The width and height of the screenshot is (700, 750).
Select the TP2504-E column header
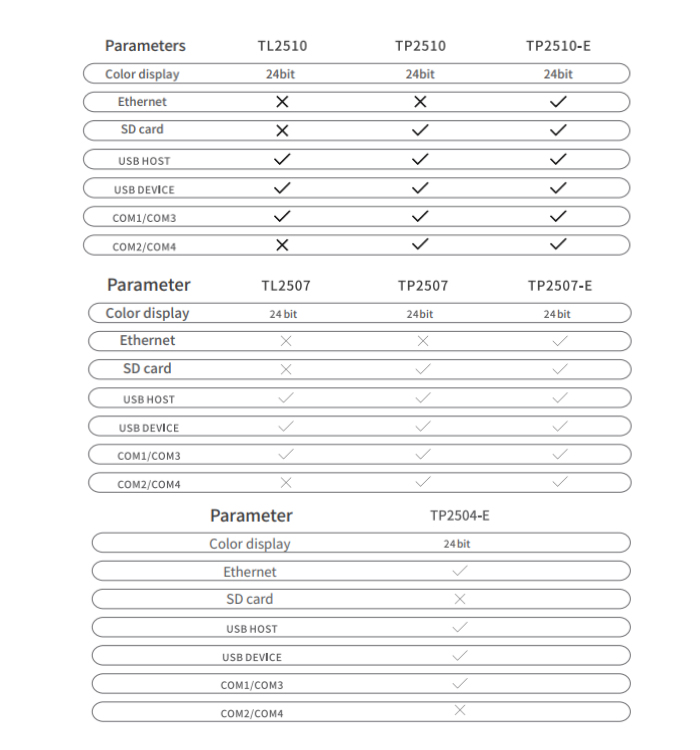point(459,516)
